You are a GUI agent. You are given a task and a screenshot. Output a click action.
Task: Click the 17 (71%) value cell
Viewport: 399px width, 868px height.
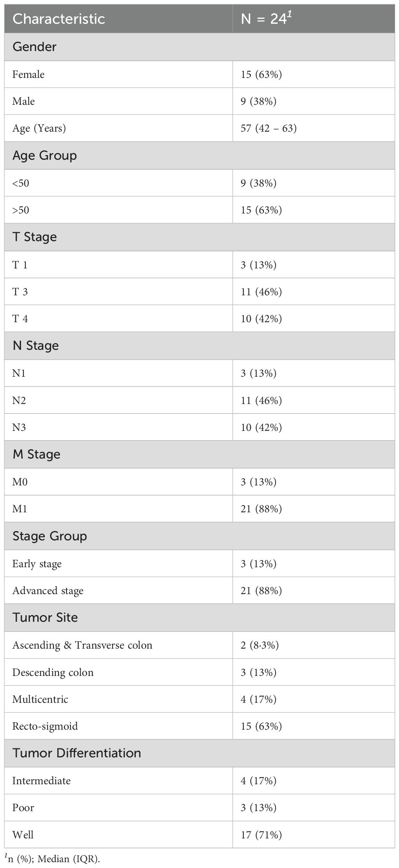(x=261, y=835)
